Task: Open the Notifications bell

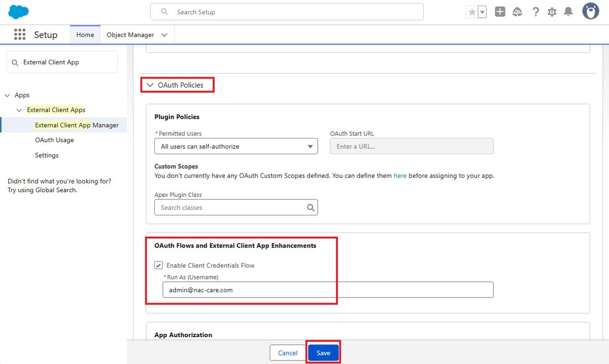Action: click(568, 12)
